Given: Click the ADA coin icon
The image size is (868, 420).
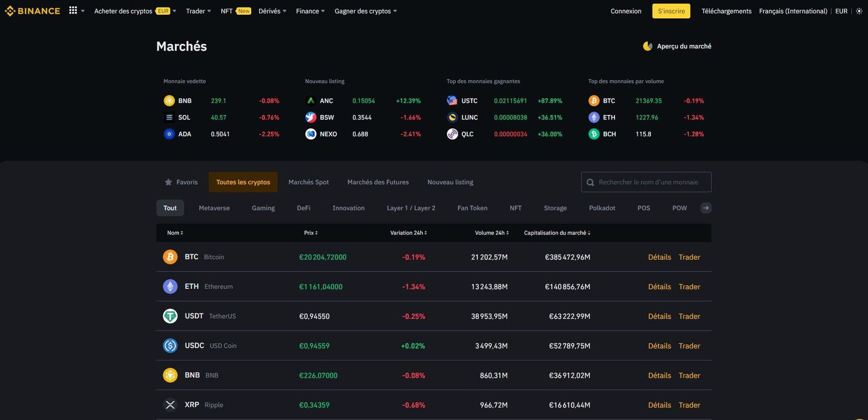Looking at the screenshot, I should pos(169,134).
